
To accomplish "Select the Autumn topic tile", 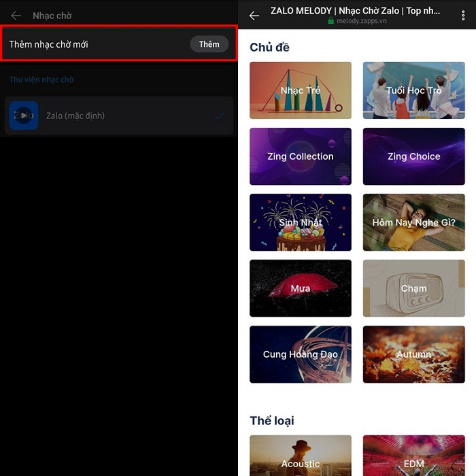I will click(413, 354).
